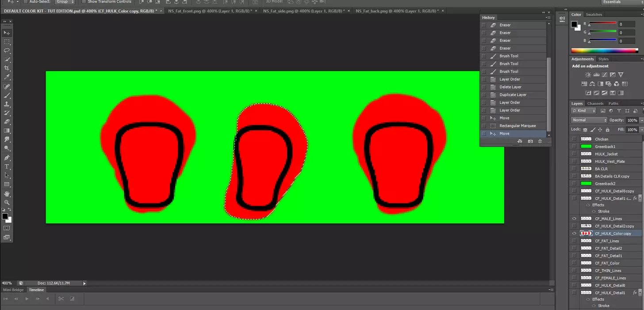Create new snapshot in History panel
The image size is (644, 310).
[530, 141]
